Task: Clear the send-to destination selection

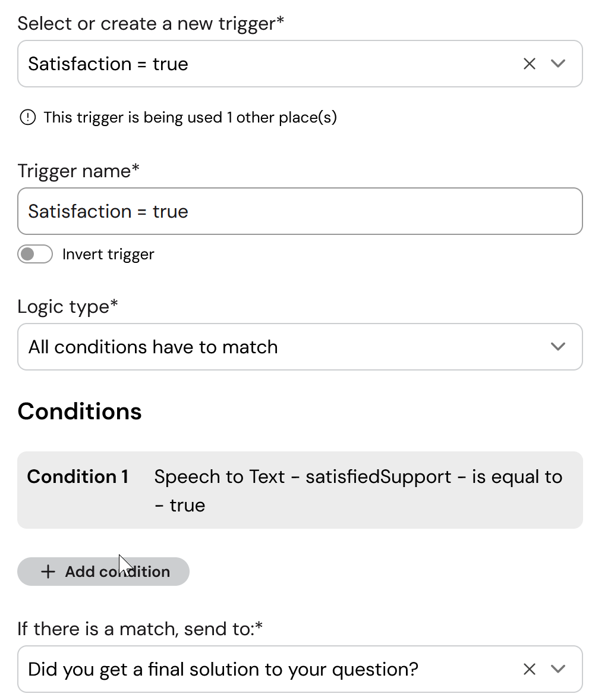Action: pos(529,669)
